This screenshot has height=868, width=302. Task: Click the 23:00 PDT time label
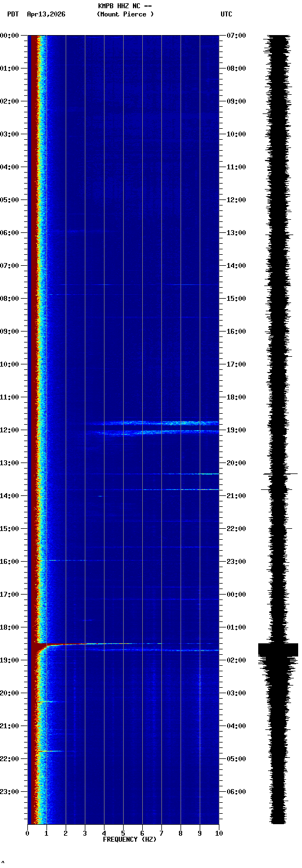click(x=9, y=792)
